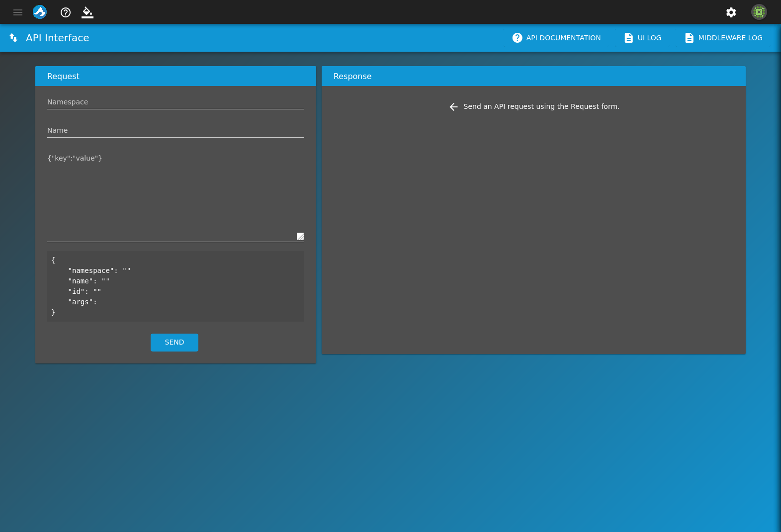This screenshot has width=781, height=532.
Task: Open API Documentation link
Action: (556, 38)
